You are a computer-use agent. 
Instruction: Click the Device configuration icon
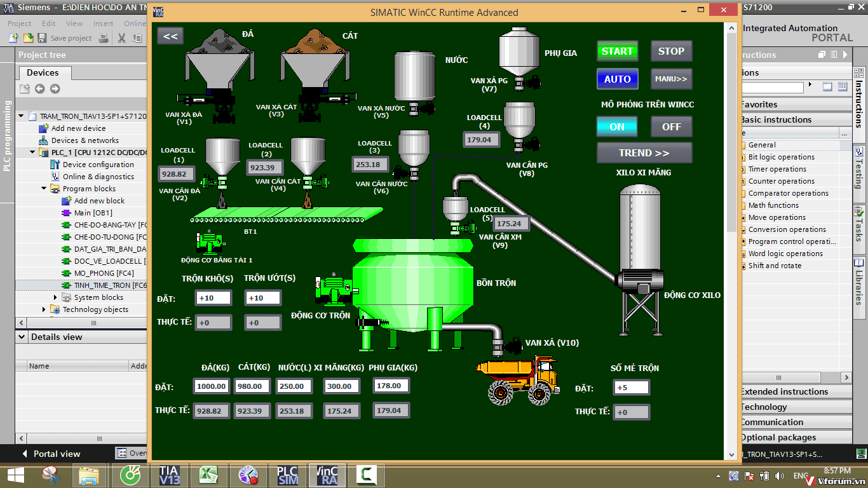click(55, 165)
